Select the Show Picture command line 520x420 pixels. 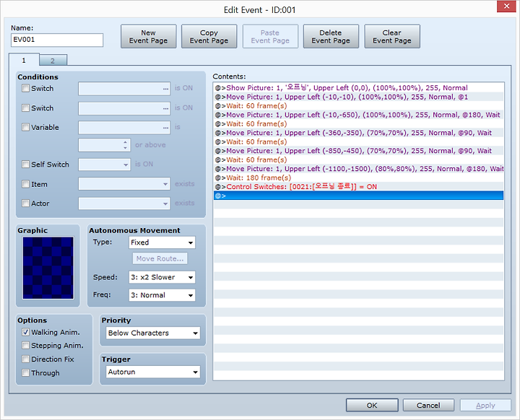coord(358,88)
